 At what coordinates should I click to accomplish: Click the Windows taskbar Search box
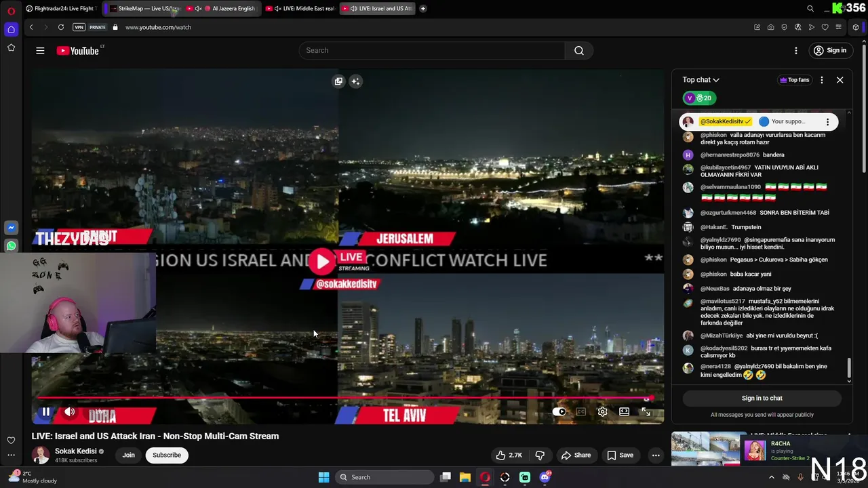(x=384, y=477)
